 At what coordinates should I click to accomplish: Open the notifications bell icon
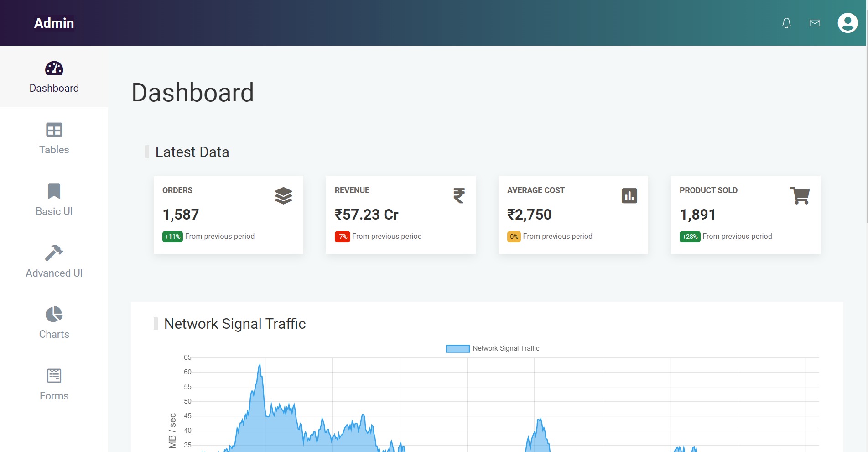coord(786,22)
